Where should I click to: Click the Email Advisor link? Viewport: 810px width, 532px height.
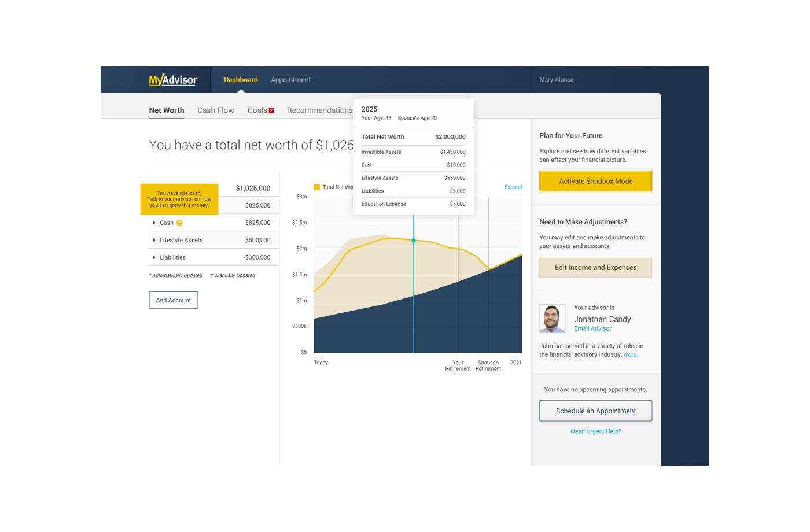point(592,328)
